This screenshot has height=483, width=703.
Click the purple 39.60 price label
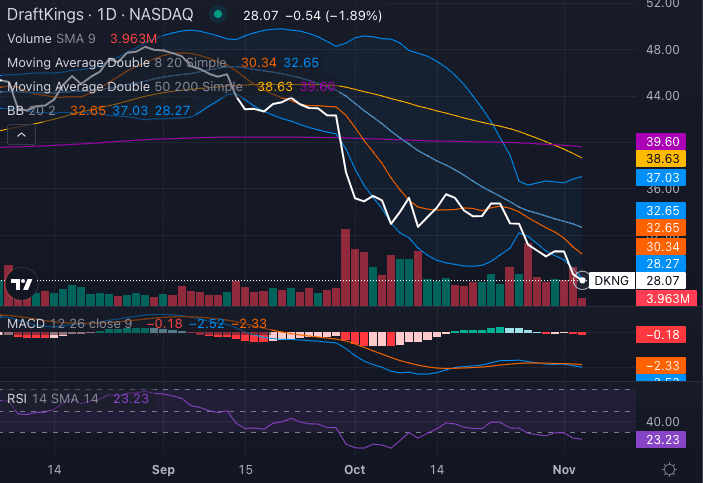tap(664, 142)
